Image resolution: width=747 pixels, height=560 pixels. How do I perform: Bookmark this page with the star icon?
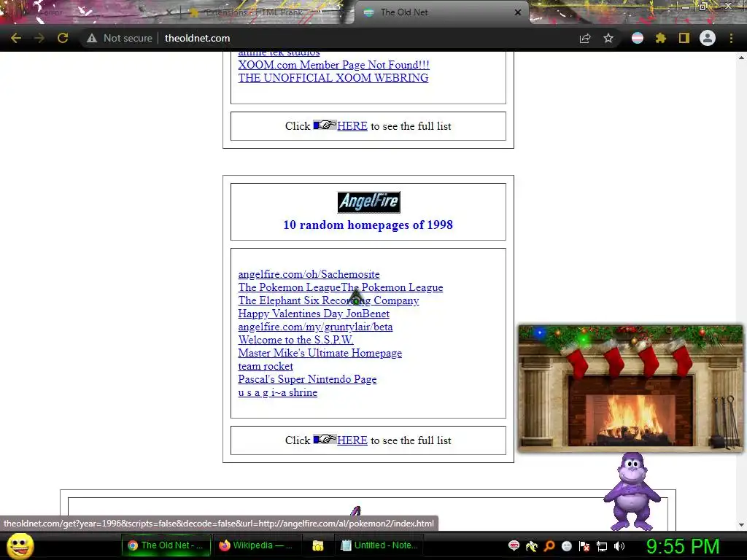(608, 38)
